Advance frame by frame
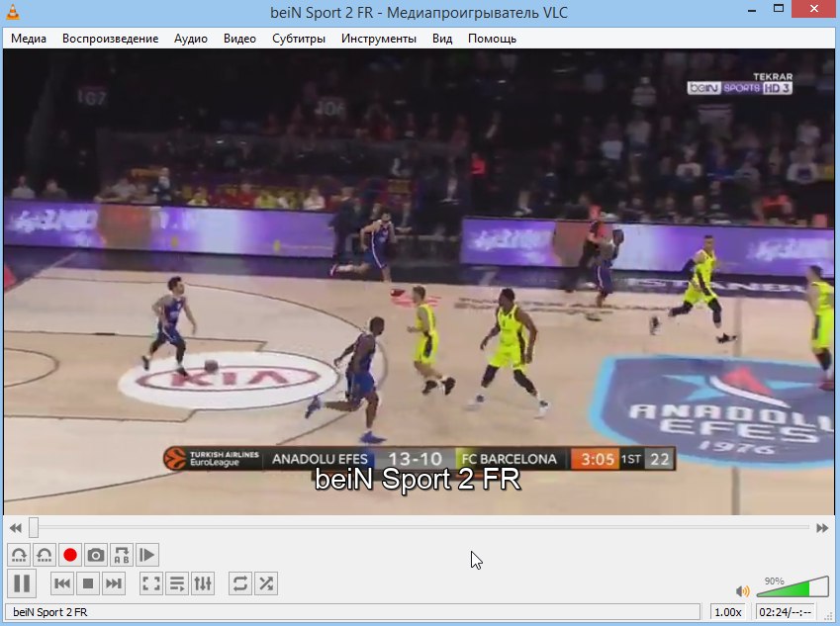The image size is (840, 626). coord(147,556)
